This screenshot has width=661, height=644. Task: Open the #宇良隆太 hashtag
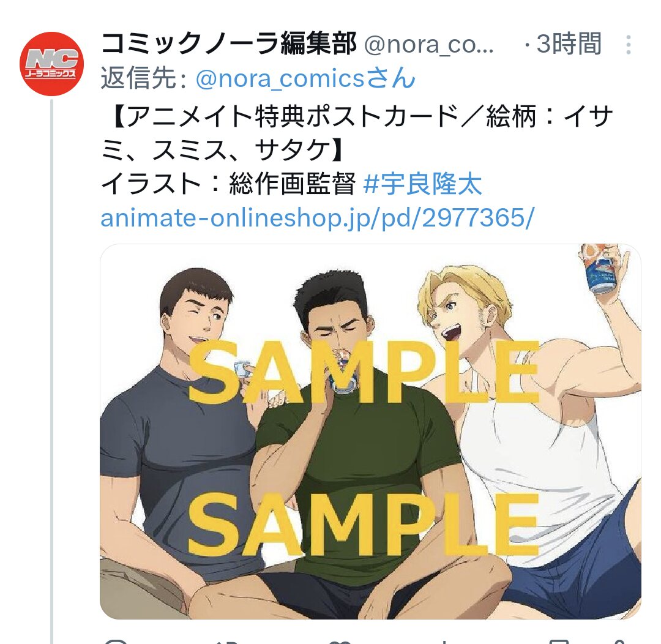click(422, 184)
